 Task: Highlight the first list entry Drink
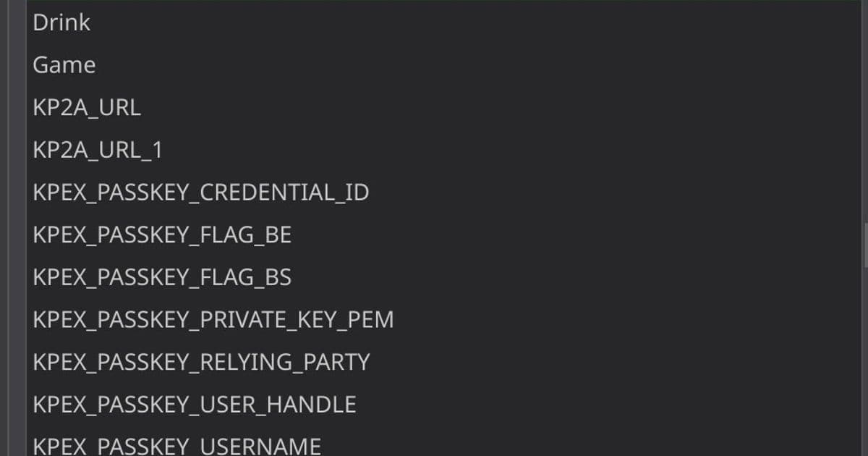coord(61,22)
